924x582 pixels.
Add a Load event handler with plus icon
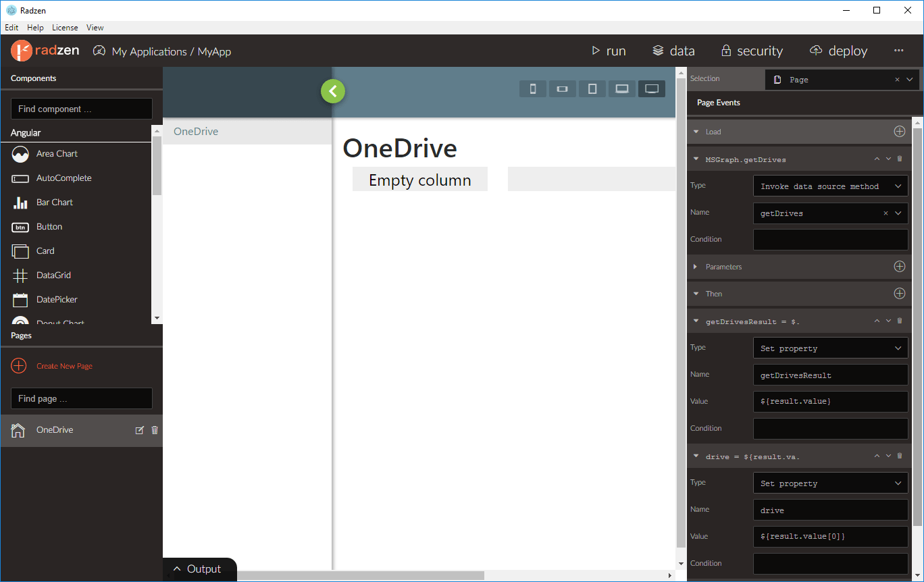(900, 132)
